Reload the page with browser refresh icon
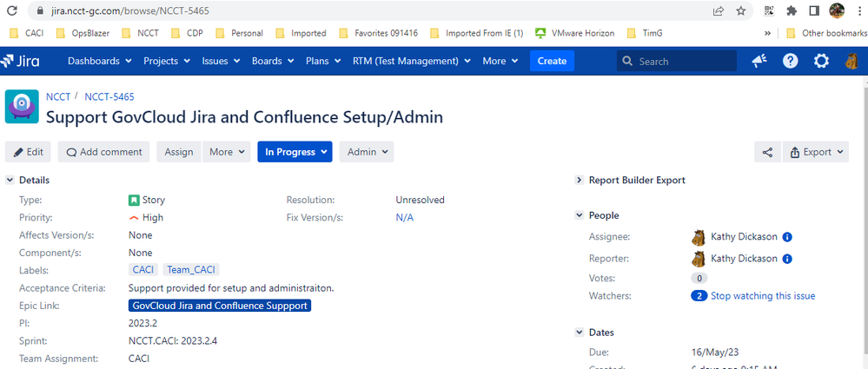868x369 pixels. point(11,10)
